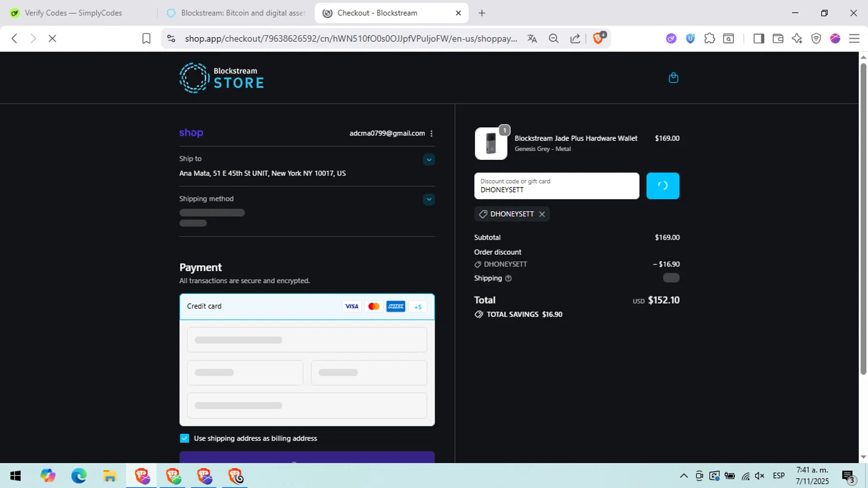Click the Jade Plus wallet product thumbnail
868x488 pixels.
[491, 144]
